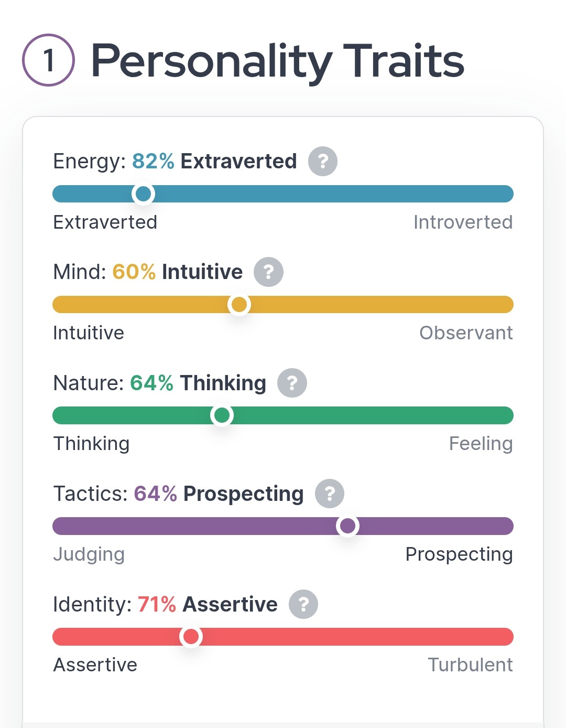Image resolution: width=566 pixels, height=728 pixels.
Task: Open help icon beside Mind Intuitive
Action: click(268, 272)
